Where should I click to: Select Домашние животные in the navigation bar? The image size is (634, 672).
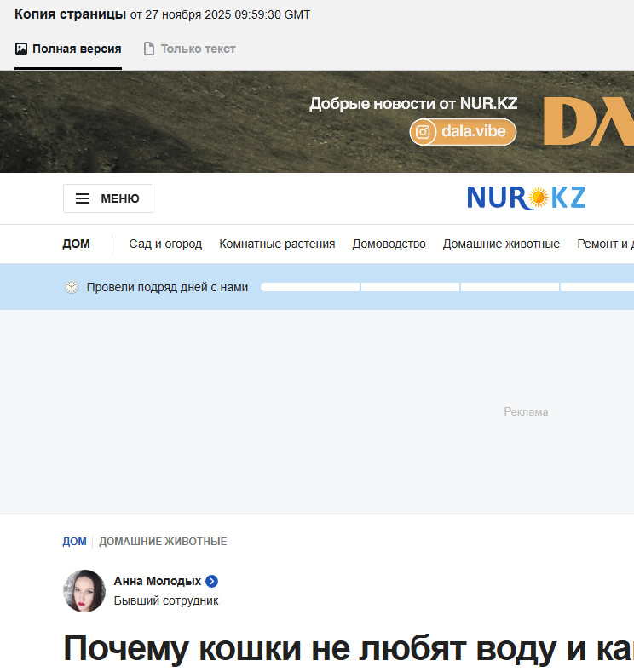tap(501, 244)
